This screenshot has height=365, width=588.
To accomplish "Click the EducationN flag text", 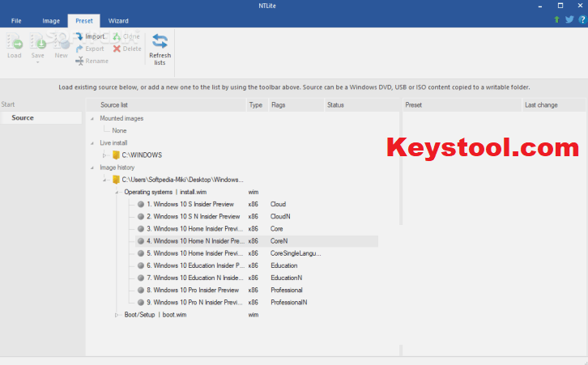I will [x=287, y=278].
